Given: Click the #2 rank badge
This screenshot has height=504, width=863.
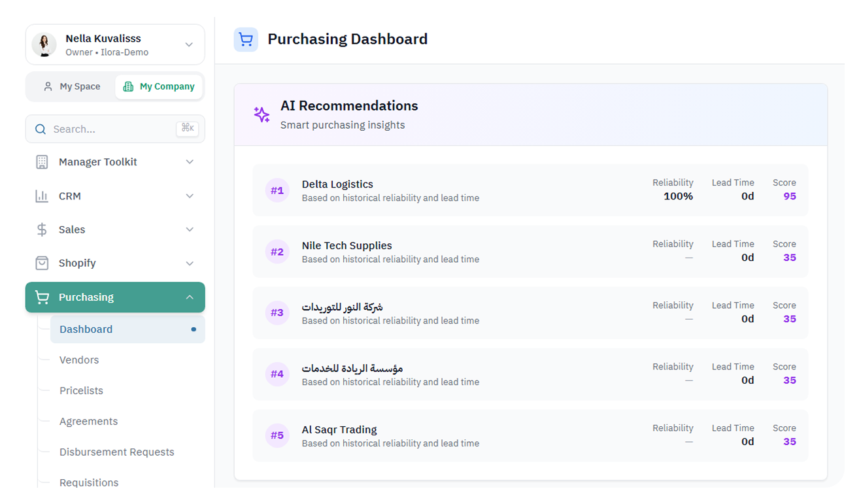Looking at the screenshot, I should point(277,252).
